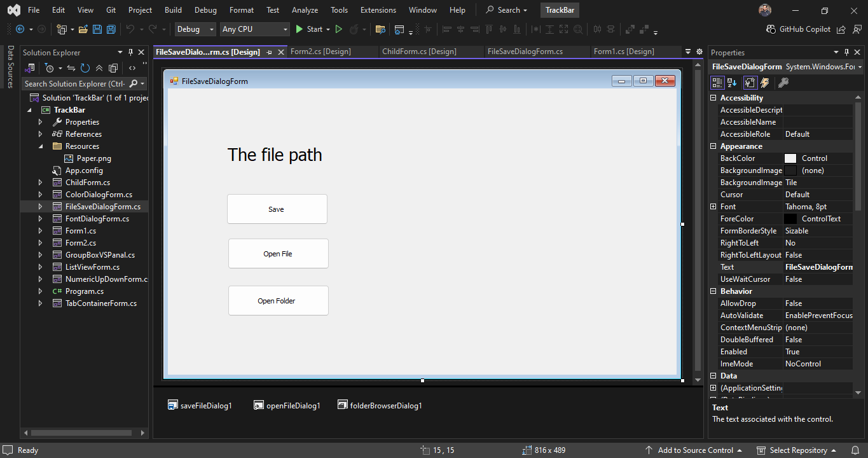Expand the Debug configuration dropdown
The width and height of the screenshot is (868, 458).
[212, 29]
